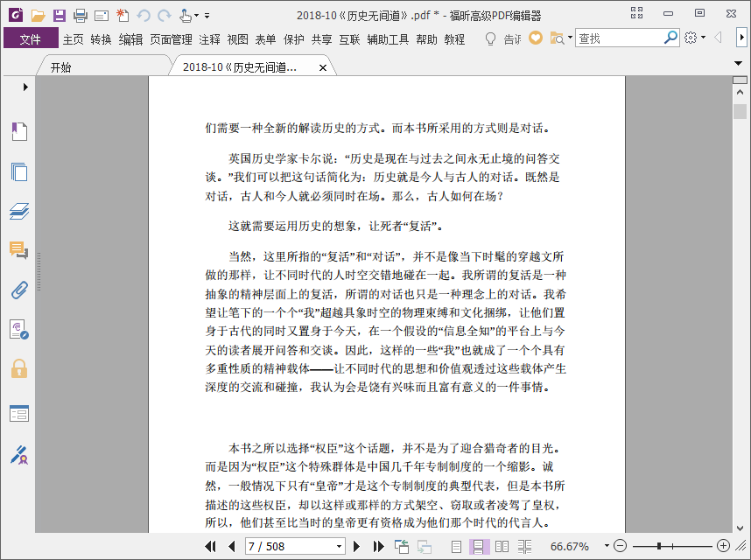Click the zoom in plus button
Image resolution: width=751 pixels, height=560 pixels.
click(x=723, y=546)
